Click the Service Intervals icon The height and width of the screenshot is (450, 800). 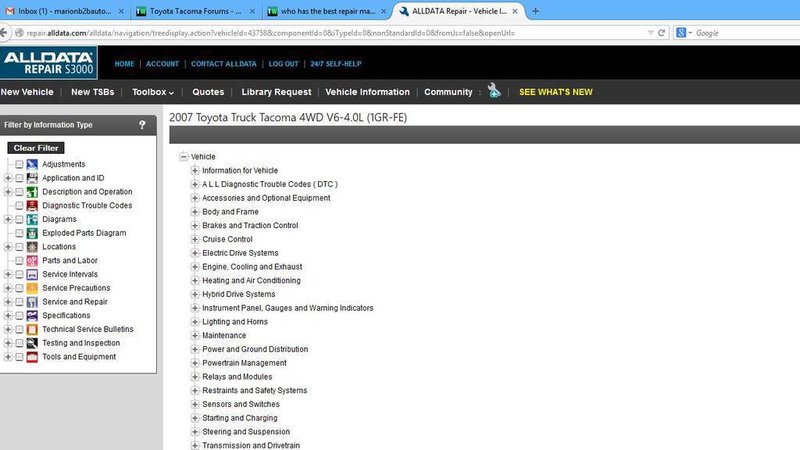click(32, 274)
